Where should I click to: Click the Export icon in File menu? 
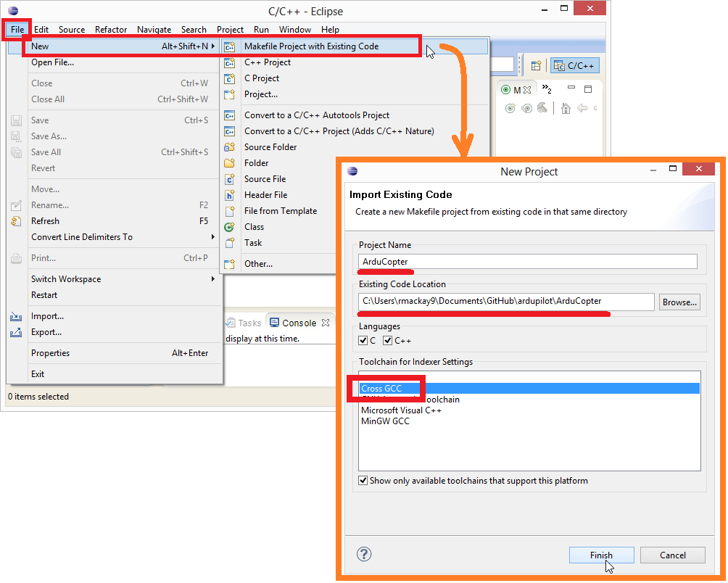(16, 333)
